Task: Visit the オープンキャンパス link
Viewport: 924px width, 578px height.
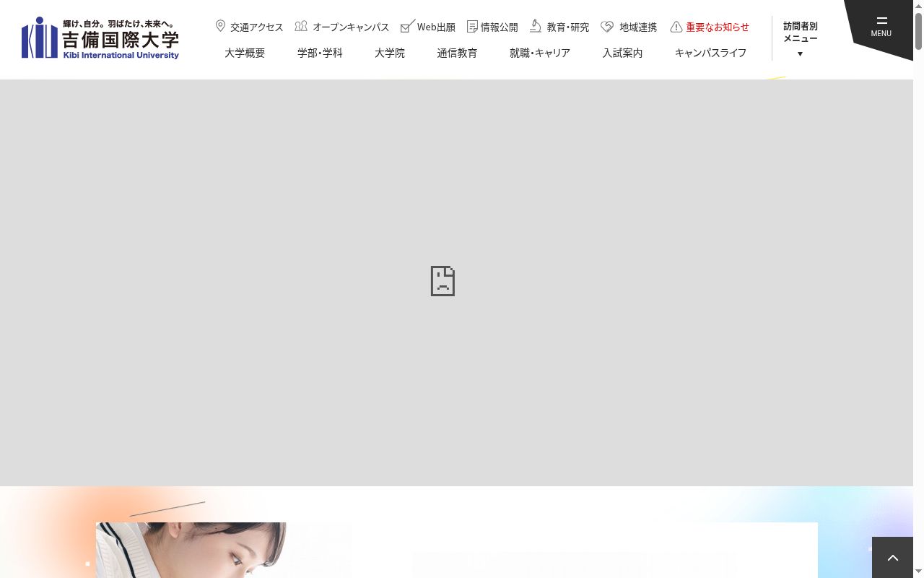Action: [351, 27]
